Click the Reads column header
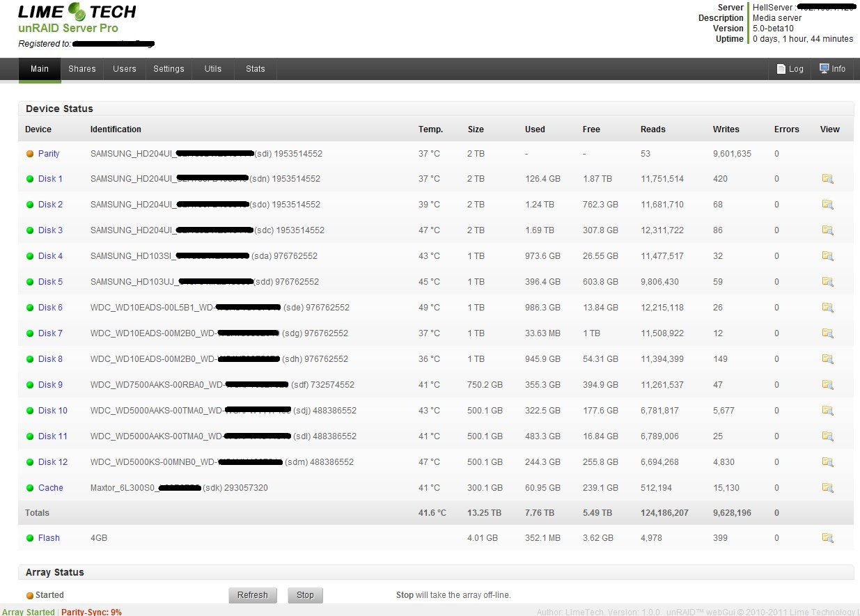Screen dimensions: 860x616 (x=653, y=129)
